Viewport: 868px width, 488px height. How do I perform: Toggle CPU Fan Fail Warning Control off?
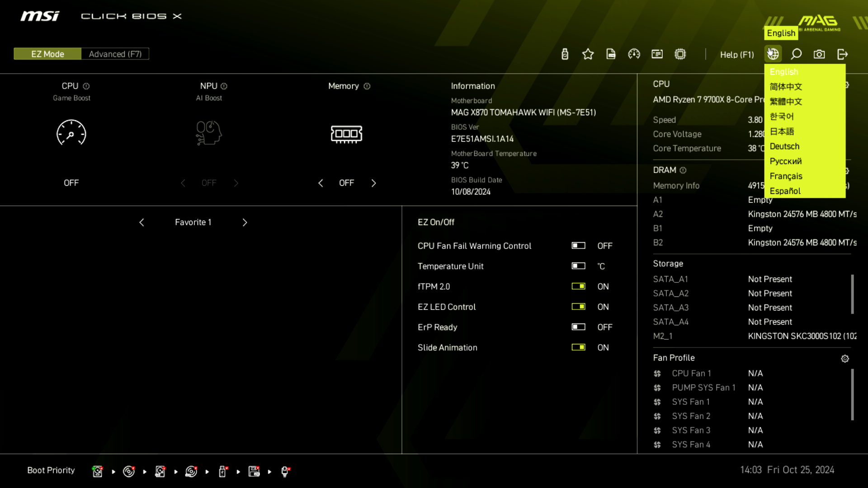coord(578,245)
